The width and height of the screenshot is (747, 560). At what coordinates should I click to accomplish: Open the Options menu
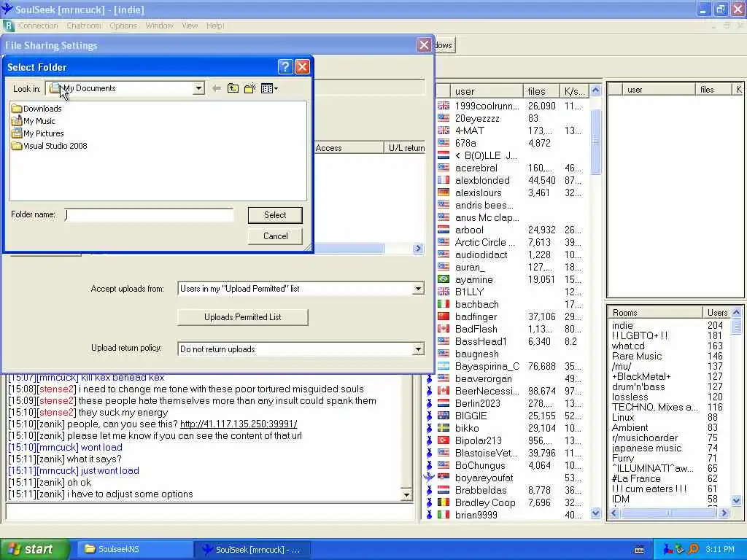tap(123, 26)
